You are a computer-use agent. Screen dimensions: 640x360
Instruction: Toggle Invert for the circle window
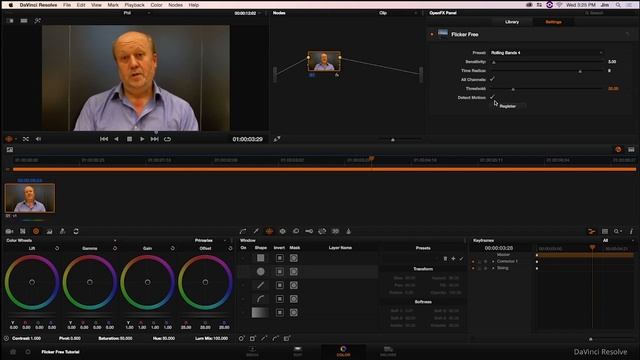pos(280,271)
